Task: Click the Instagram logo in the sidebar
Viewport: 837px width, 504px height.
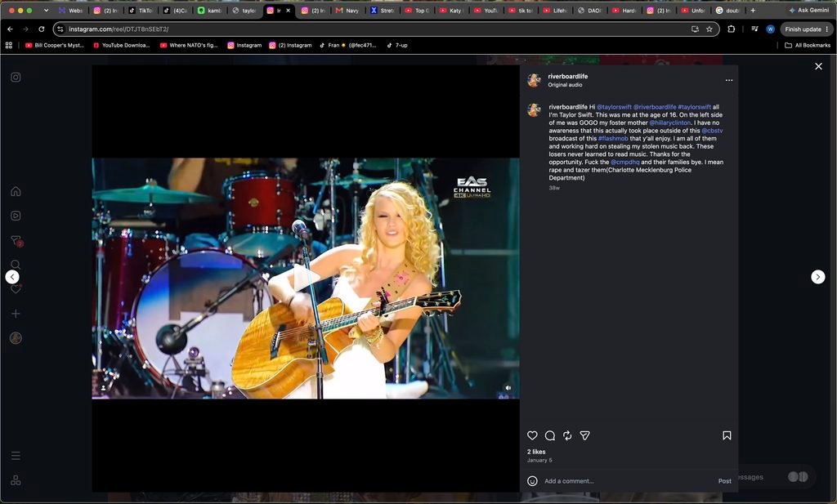Action: click(16, 78)
